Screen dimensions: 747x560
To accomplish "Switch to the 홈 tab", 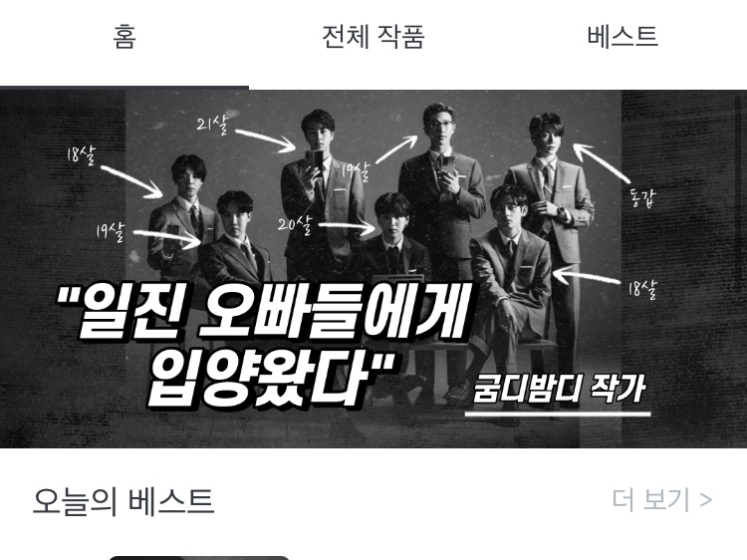I will [124, 37].
